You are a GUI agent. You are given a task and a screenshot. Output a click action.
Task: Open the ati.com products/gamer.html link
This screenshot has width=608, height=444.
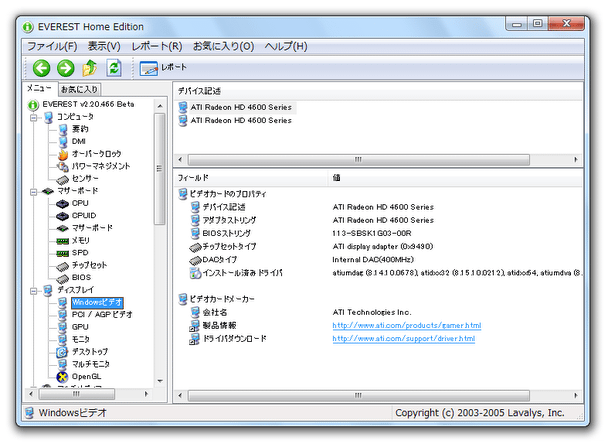pyautogui.click(x=407, y=325)
